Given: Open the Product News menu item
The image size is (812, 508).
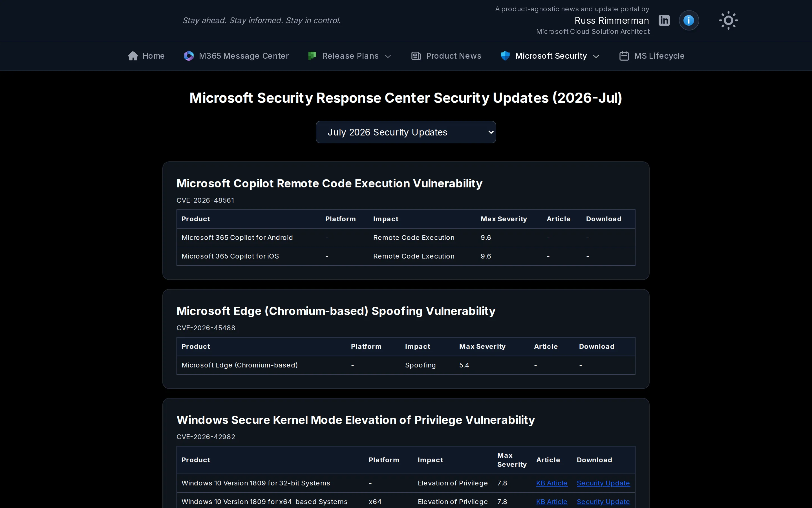Looking at the screenshot, I should [446, 56].
